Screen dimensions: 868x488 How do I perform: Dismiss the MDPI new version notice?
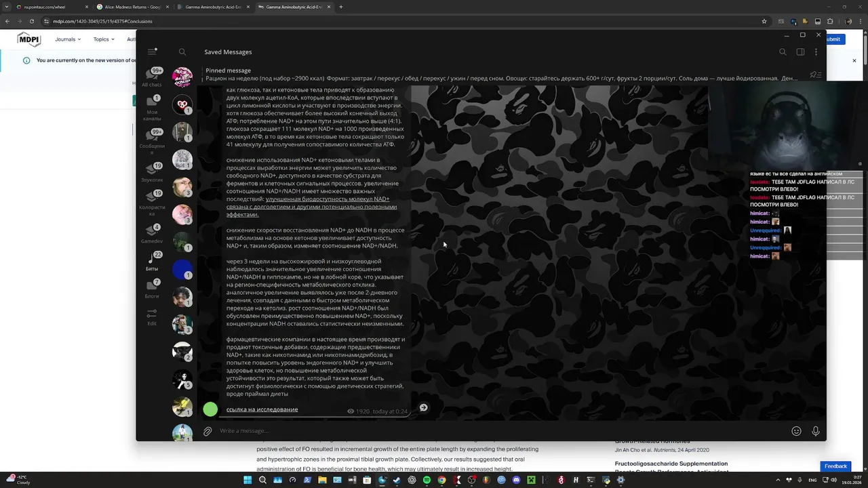(854, 60)
